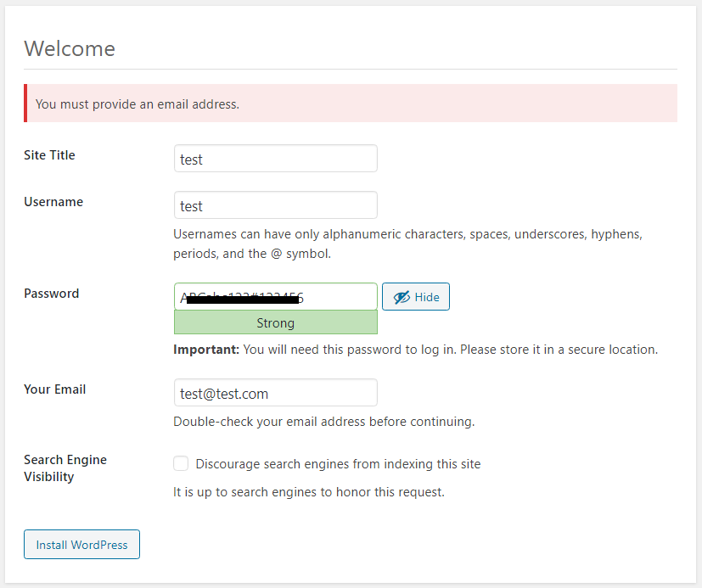Click the Search Engine Visibility label
The height and width of the screenshot is (588, 702).
click(x=65, y=468)
